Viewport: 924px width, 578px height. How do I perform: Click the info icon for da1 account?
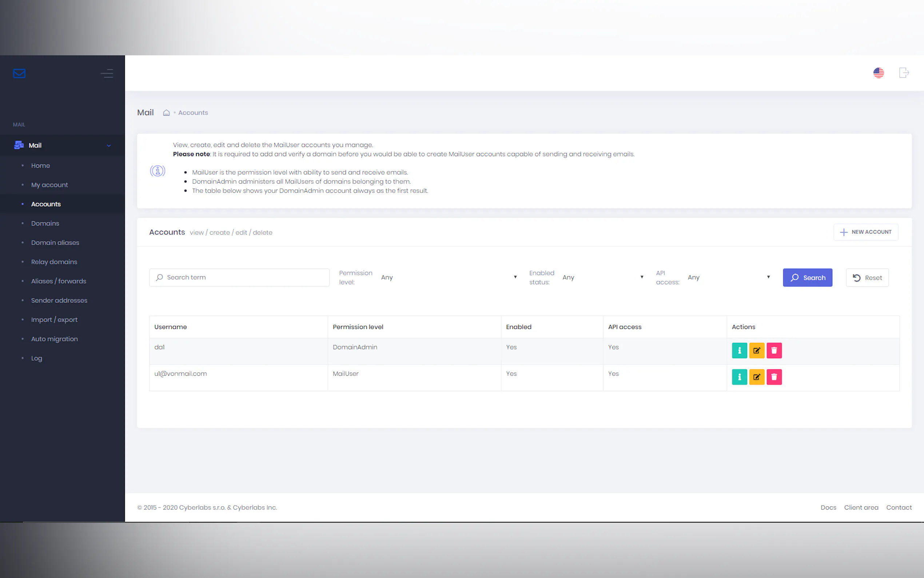click(x=739, y=350)
